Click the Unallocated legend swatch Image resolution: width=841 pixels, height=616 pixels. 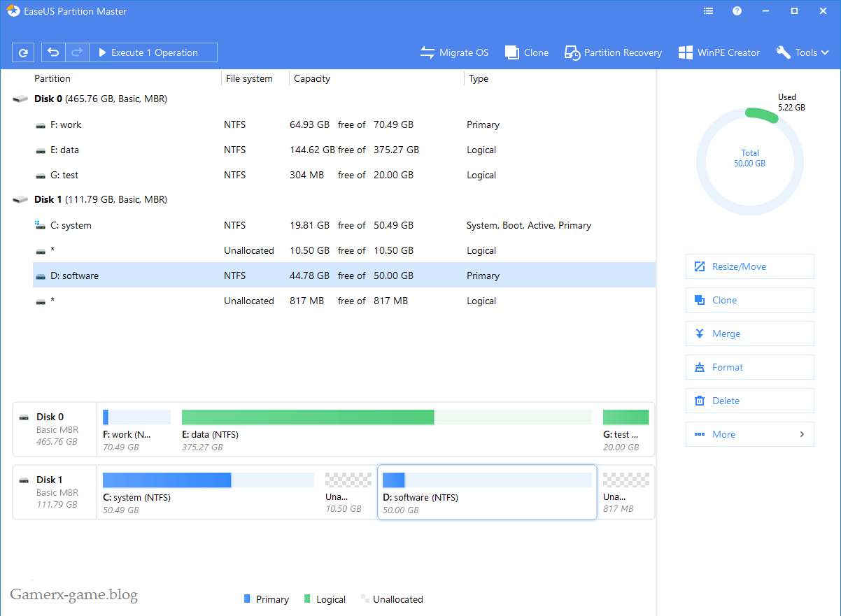click(365, 599)
